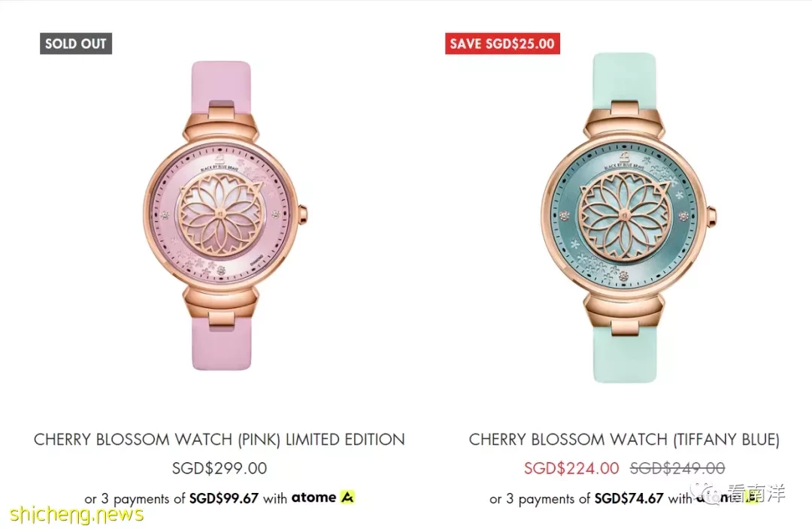Click the SOLD OUT badge
The image size is (812, 529).
click(x=76, y=44)
